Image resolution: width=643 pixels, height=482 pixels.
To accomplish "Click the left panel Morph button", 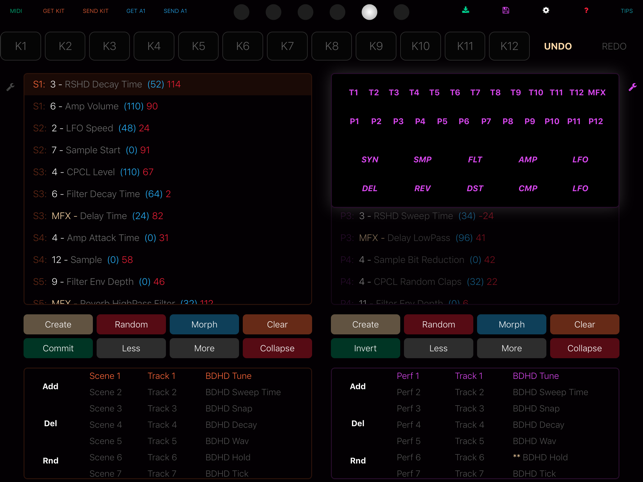I will coord(204,324).
